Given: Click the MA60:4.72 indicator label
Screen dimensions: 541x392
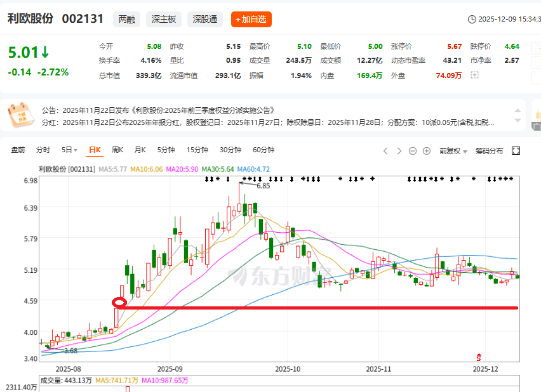Looking at the screenshot, I should pos(253,169).
